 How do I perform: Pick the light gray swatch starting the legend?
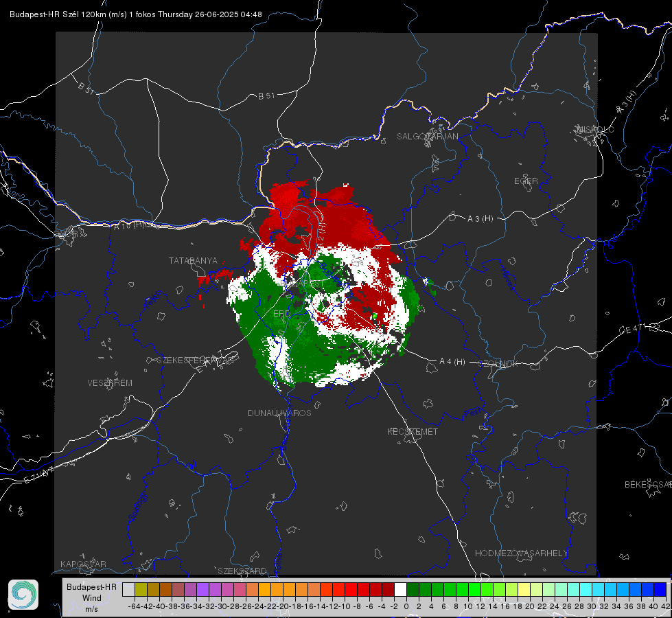click(x=128, y=590)
